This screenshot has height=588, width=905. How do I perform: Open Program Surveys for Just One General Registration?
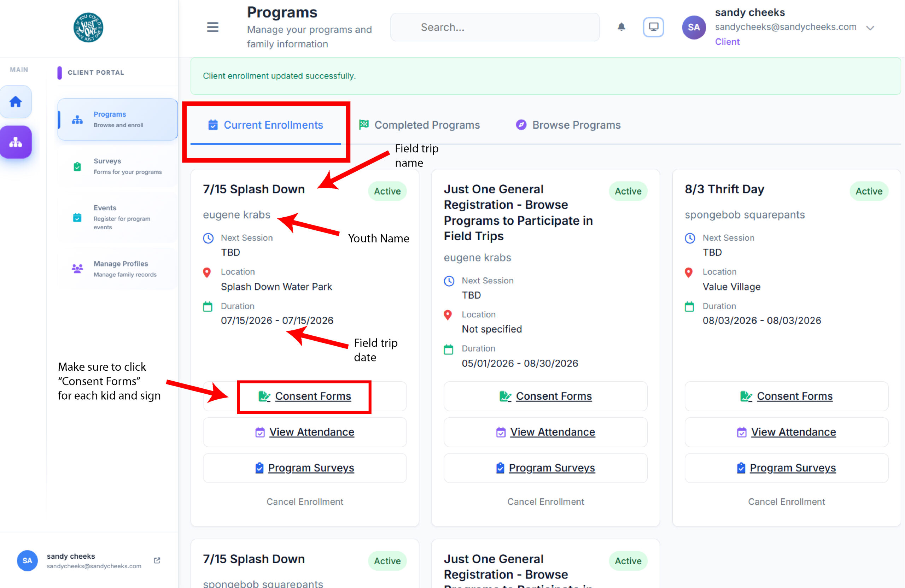coord(545,468)
